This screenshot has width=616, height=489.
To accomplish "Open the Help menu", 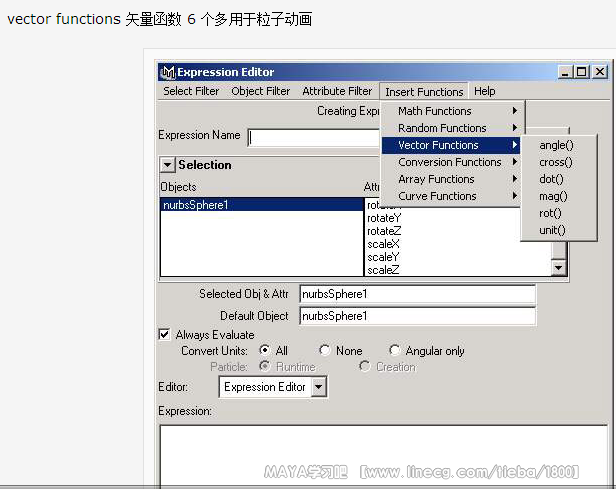I will point(484,91).
